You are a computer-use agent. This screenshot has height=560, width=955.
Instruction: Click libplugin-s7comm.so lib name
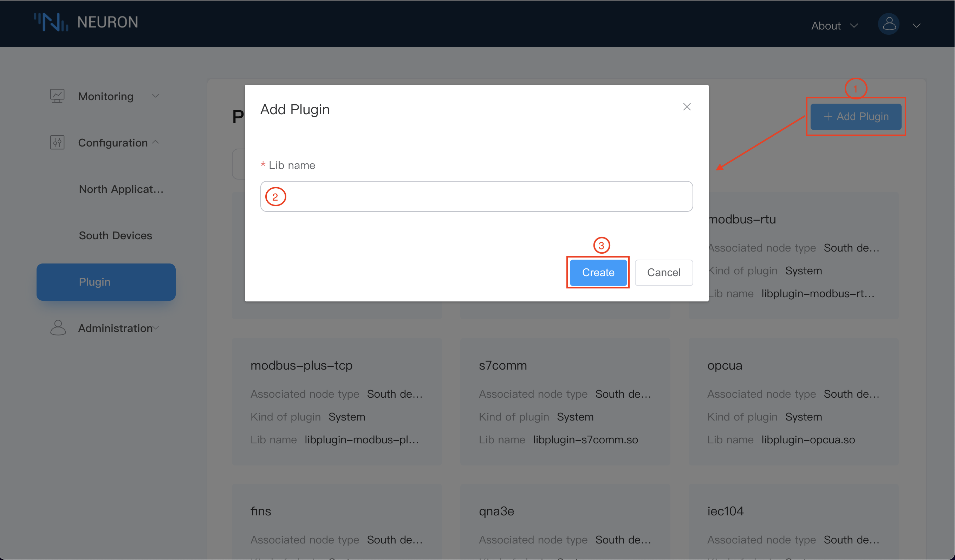coord(585,439)
